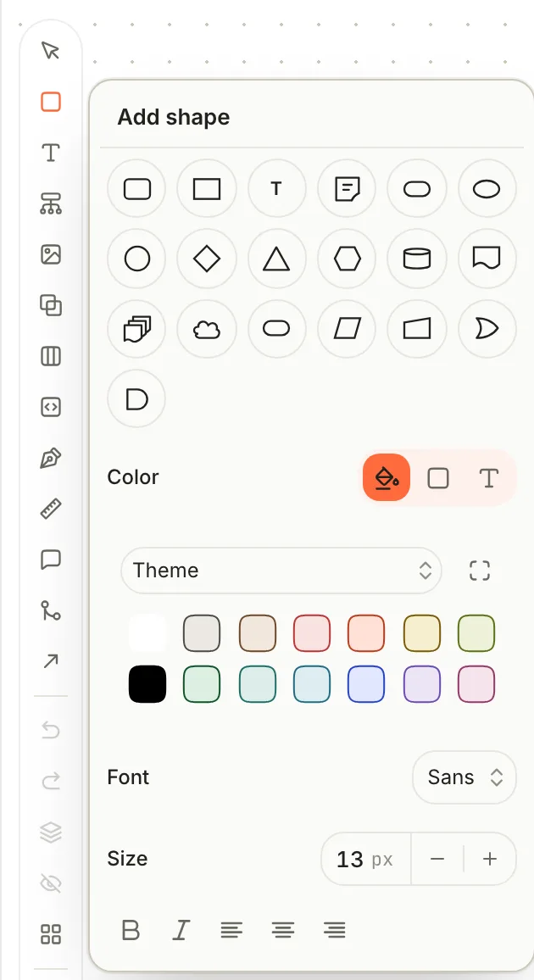The height and width of the screenshot is (980, 534).
Task: Pick the white color swatch
Action: (x=147, y=633)
